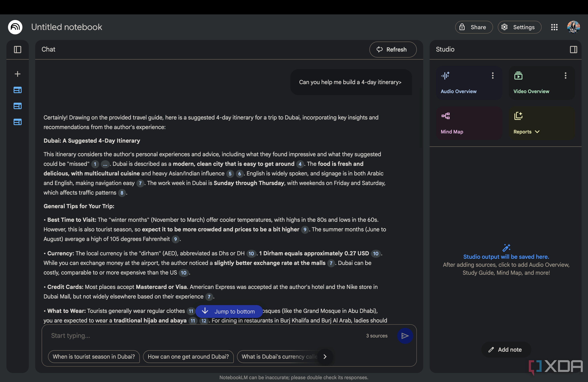Refresh the chat conversation
Image resolution: width=588 pixels, height=382 pixels.
tap(393, 50)
